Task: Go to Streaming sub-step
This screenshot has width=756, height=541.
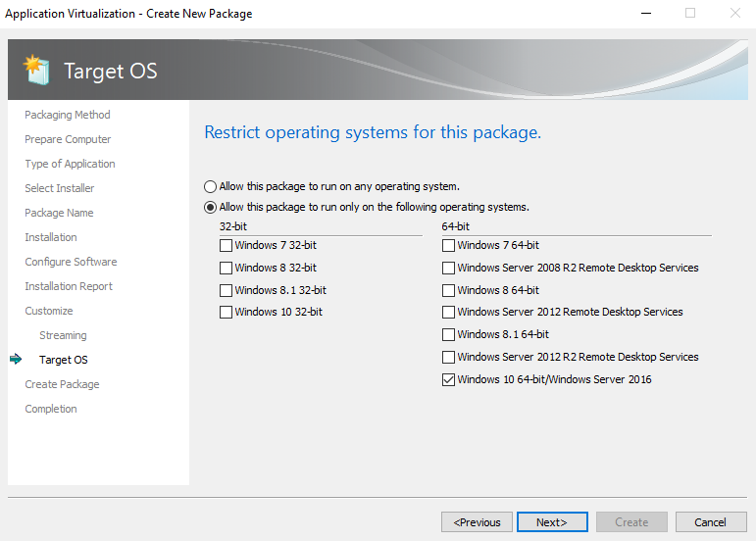Action: point(63,335)
